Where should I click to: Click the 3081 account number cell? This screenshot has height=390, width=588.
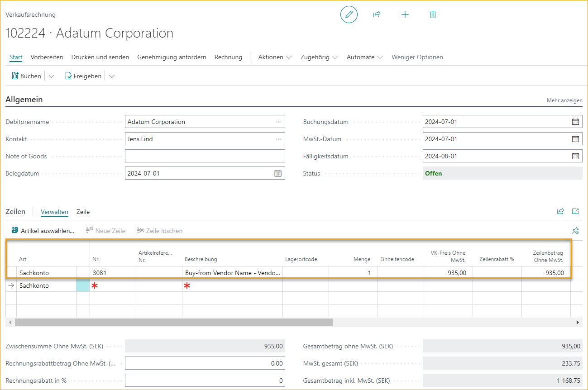(x=113, y=273)
